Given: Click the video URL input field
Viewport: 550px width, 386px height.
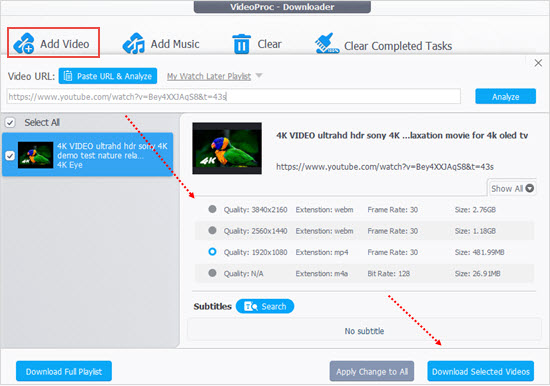Looking at the screenshot, I should (x=234, y=96).
